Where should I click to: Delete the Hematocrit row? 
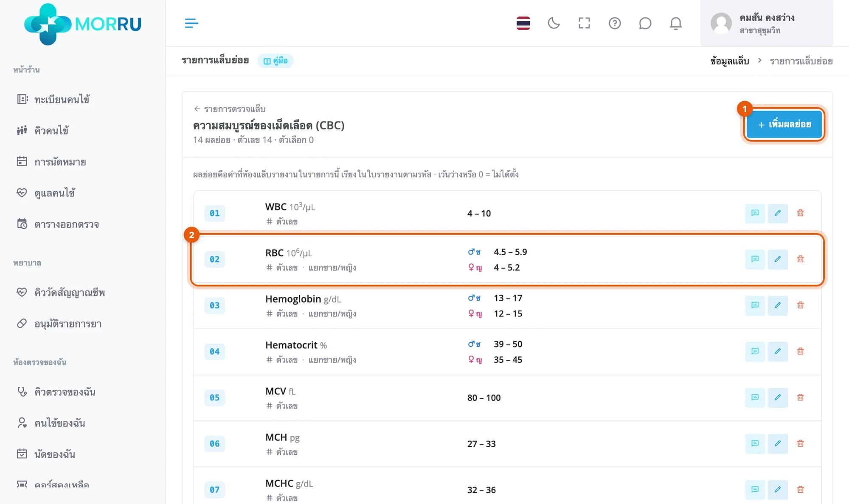[800, 351]
